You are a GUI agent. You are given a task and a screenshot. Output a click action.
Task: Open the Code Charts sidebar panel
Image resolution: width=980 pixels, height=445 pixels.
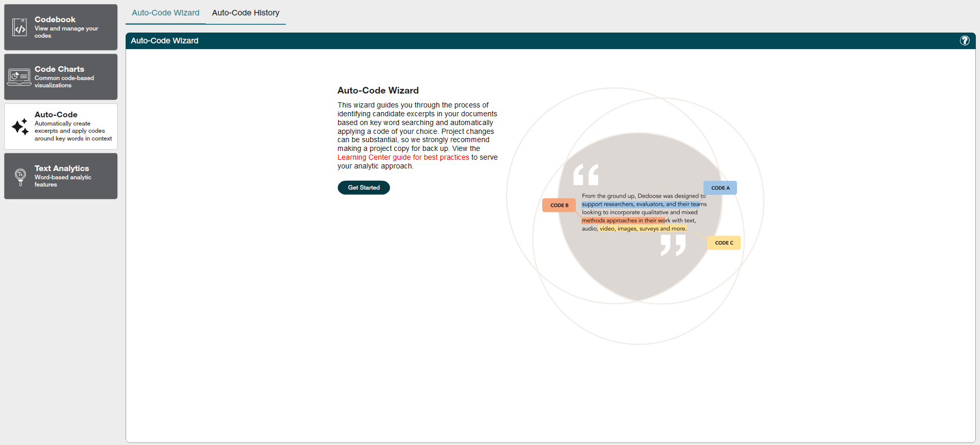pos(61,77)
